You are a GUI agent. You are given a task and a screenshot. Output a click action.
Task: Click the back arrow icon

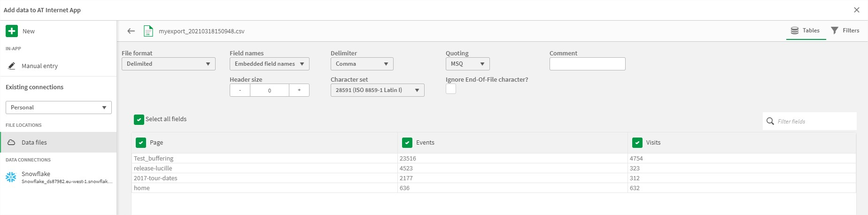(131, 31)
